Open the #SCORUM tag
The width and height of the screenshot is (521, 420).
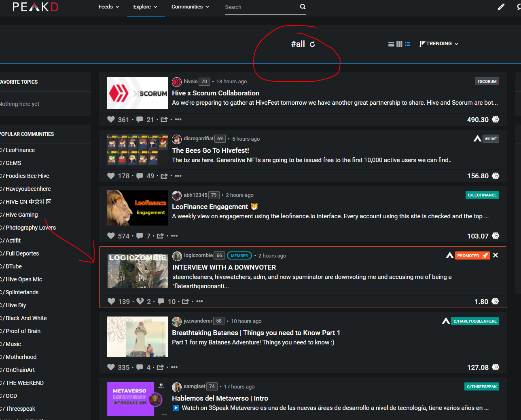(x=487, y=81)
